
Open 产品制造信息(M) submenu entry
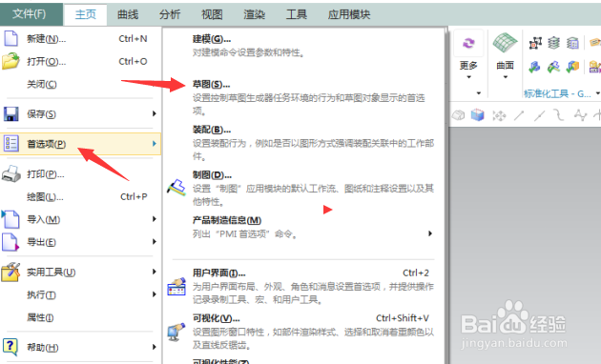point(227,220)
